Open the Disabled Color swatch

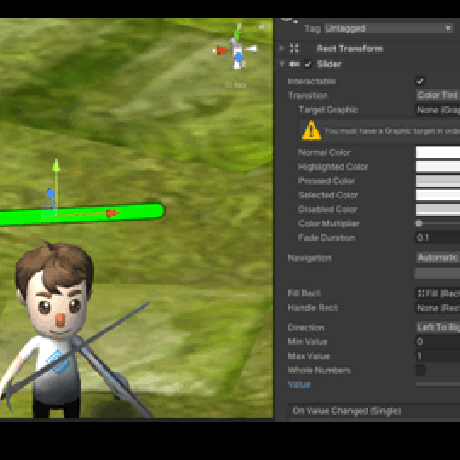pos(438,209)
